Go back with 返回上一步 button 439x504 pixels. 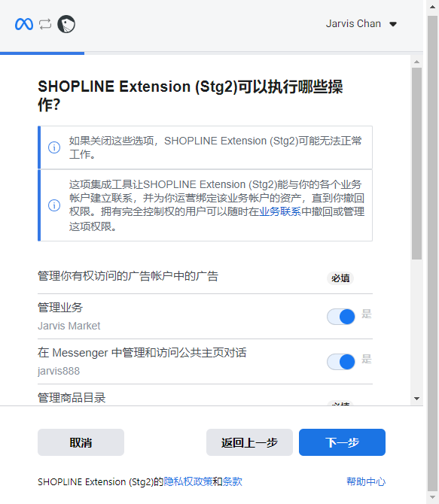(249, 442)
